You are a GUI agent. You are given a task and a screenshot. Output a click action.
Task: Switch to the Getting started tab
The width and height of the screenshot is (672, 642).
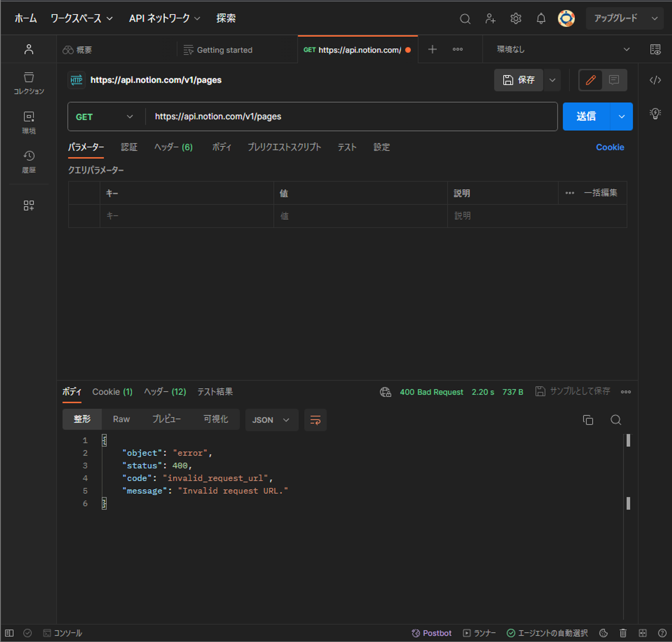tap(224, 50)
